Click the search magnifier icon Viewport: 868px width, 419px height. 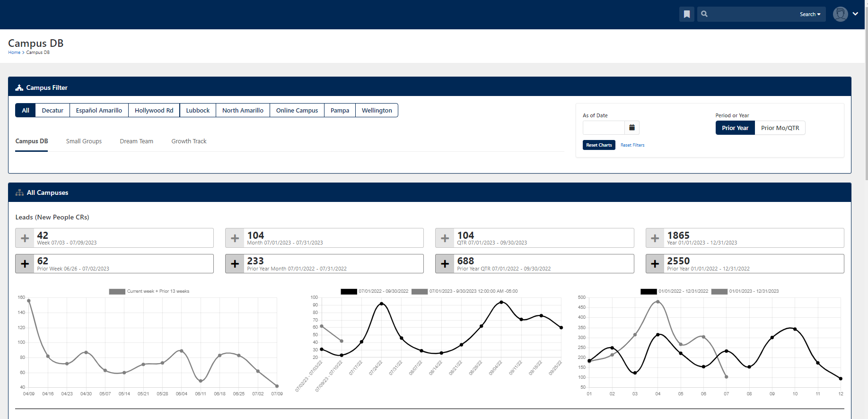click(704, 14)
